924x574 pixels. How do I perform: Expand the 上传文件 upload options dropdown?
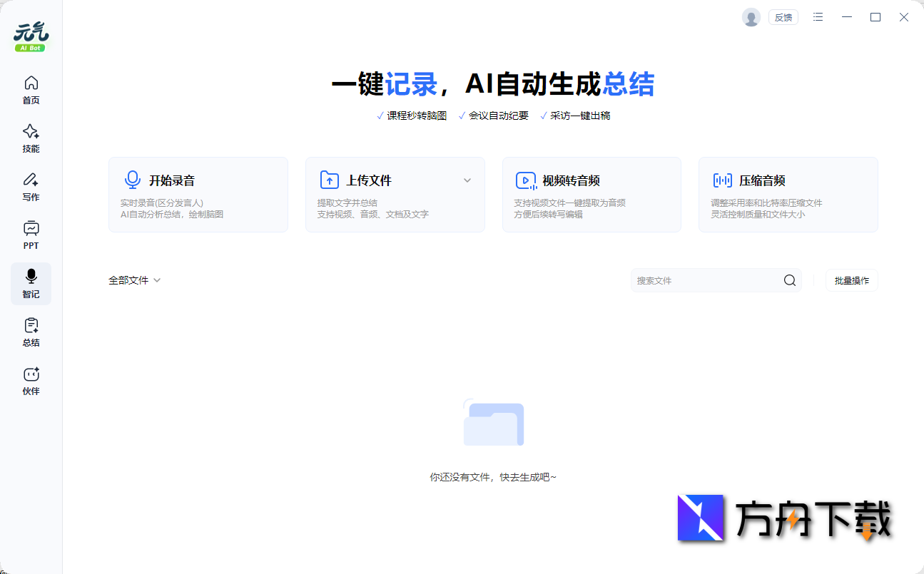pyautogui.click(x=467, y=180)
